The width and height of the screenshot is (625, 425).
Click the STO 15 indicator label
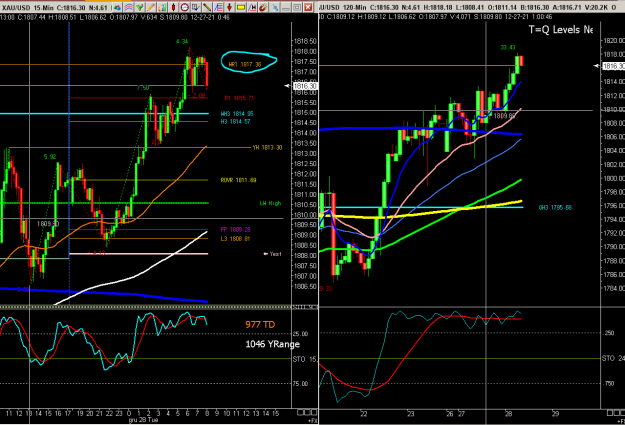(305, 359)
